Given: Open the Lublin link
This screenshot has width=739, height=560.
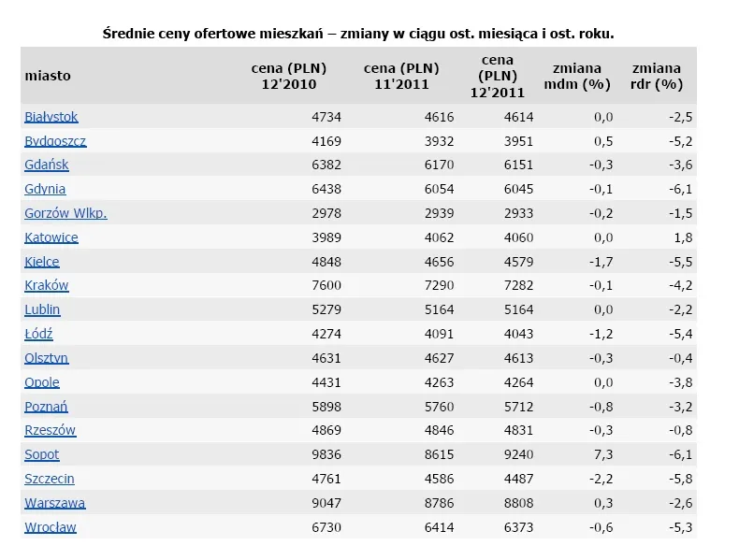Looking at the screenshot, I should click(42, 309).
